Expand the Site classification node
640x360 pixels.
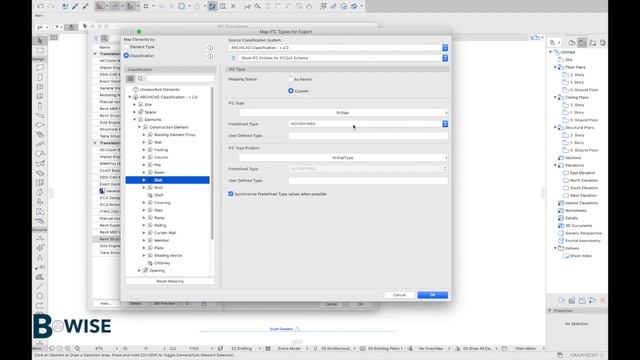point(135,104)
